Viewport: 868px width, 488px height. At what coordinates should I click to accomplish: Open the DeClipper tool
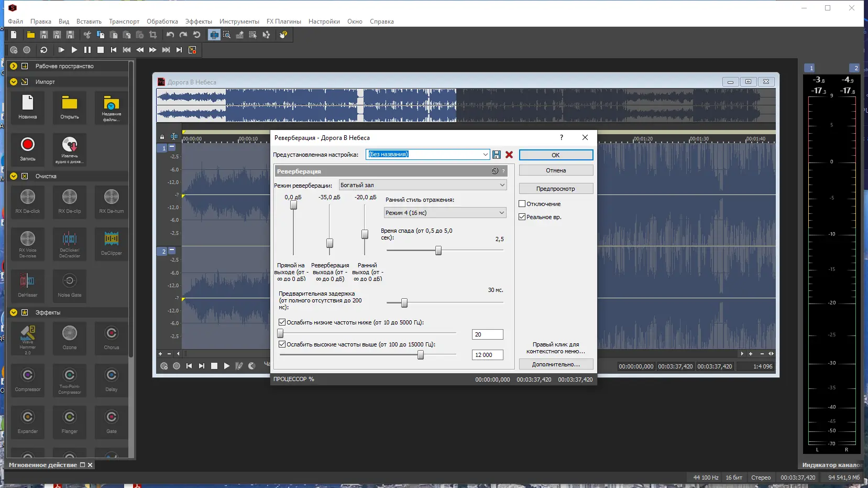(112, 243)
